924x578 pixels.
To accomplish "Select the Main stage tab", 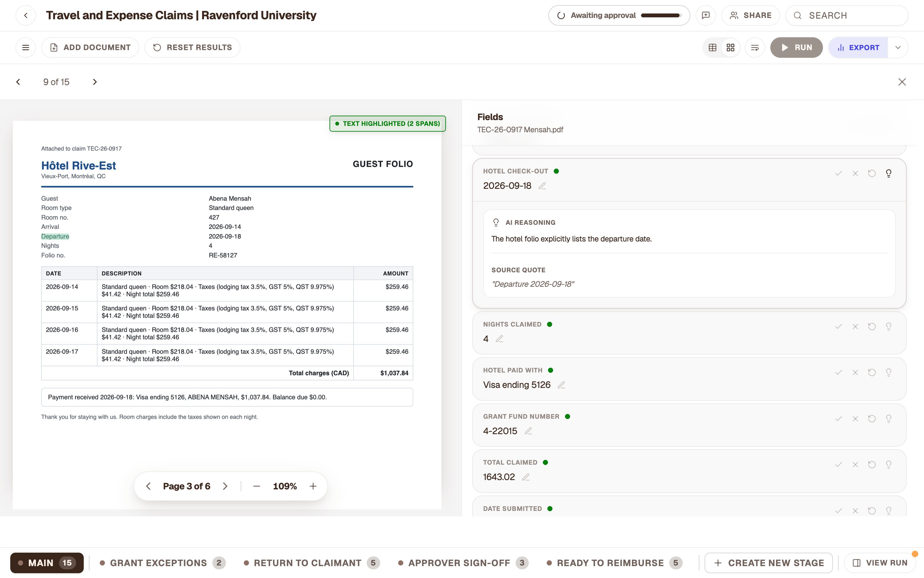I will tap(47, 563).
